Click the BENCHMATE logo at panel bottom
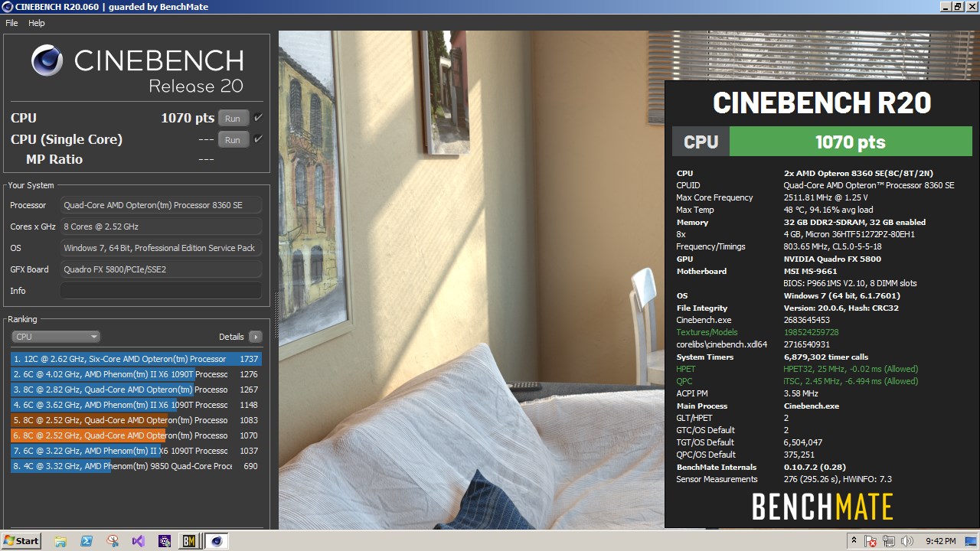The width and height of the screenshot is (980, 551). 822,507
